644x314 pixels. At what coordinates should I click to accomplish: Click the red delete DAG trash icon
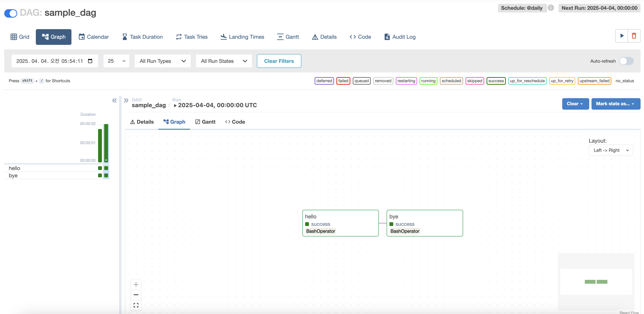point(634,36)
